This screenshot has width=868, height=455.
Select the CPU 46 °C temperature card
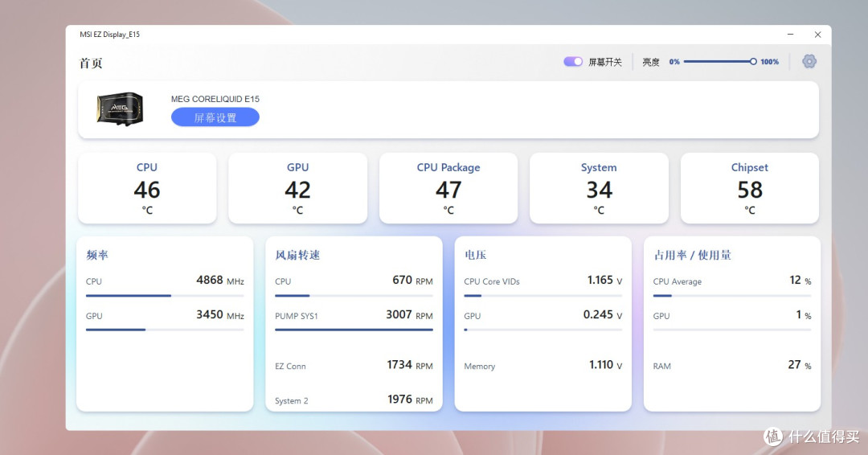[147, 188]
